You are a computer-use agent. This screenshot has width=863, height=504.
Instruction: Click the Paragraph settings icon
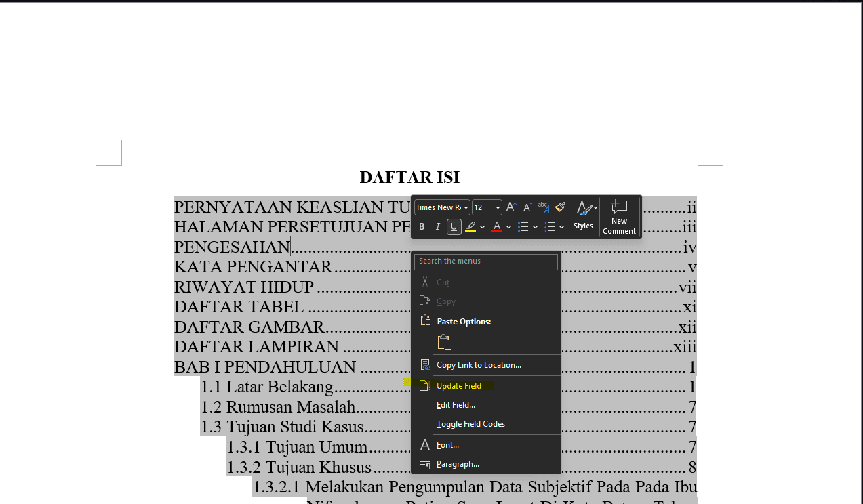coord(425,464)
